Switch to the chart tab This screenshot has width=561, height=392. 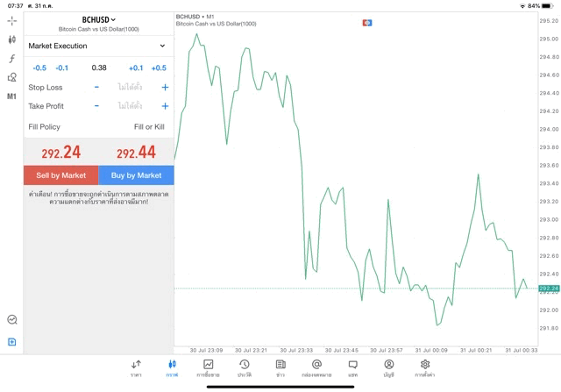(172, 368)
